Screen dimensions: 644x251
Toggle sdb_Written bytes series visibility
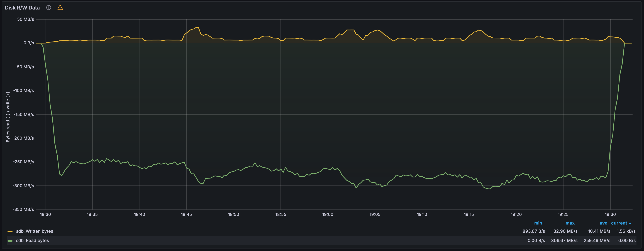coord(35,231)
